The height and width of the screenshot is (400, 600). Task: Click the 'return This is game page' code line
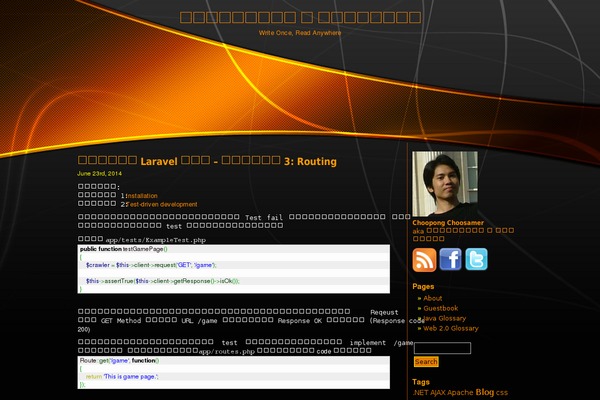[122, 377]
